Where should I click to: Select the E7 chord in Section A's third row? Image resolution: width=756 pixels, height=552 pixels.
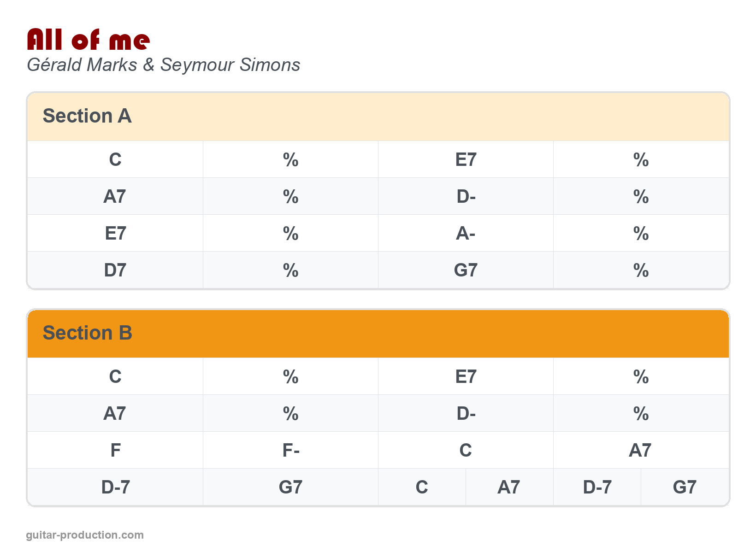tap(115, 234)
